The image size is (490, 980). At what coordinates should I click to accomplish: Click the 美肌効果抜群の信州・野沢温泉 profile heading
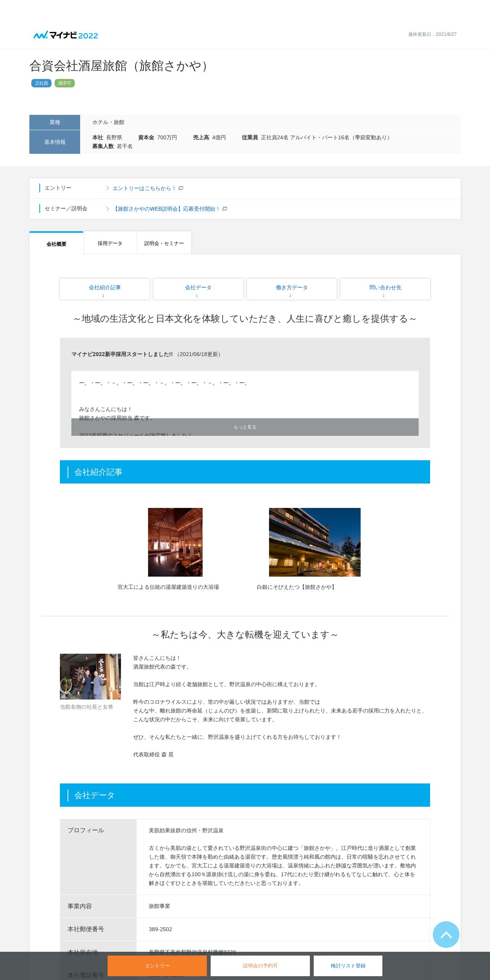point(186,830)
